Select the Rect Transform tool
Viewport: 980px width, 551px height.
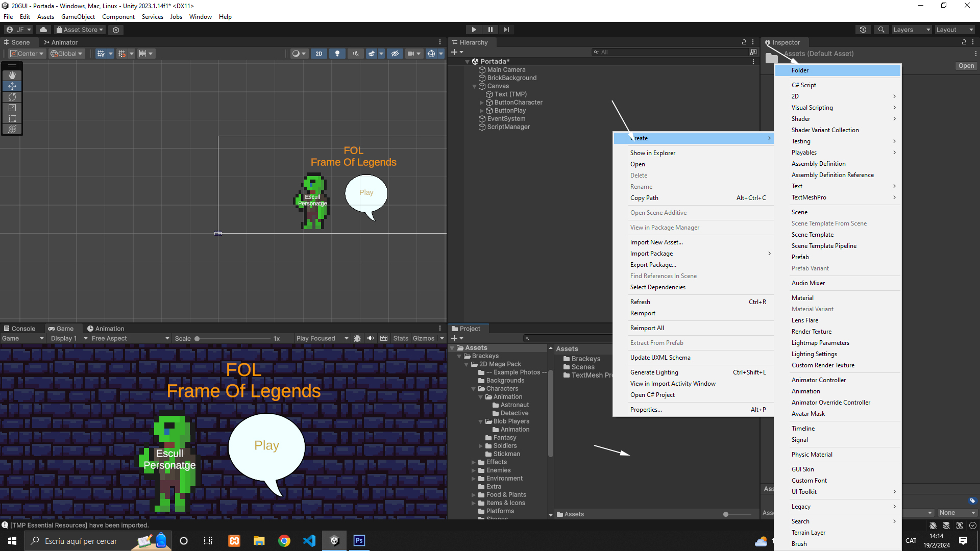(12, 118)
